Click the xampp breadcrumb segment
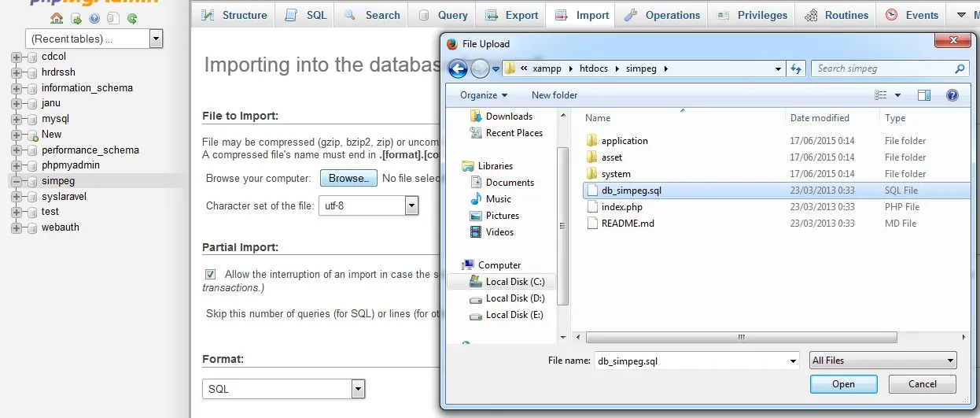980x418 pixels. coord(547,68)
